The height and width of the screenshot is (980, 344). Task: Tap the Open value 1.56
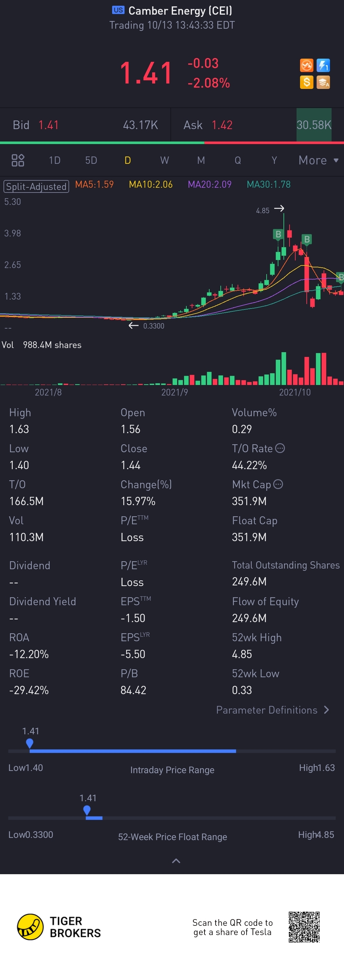coord(130,429)
